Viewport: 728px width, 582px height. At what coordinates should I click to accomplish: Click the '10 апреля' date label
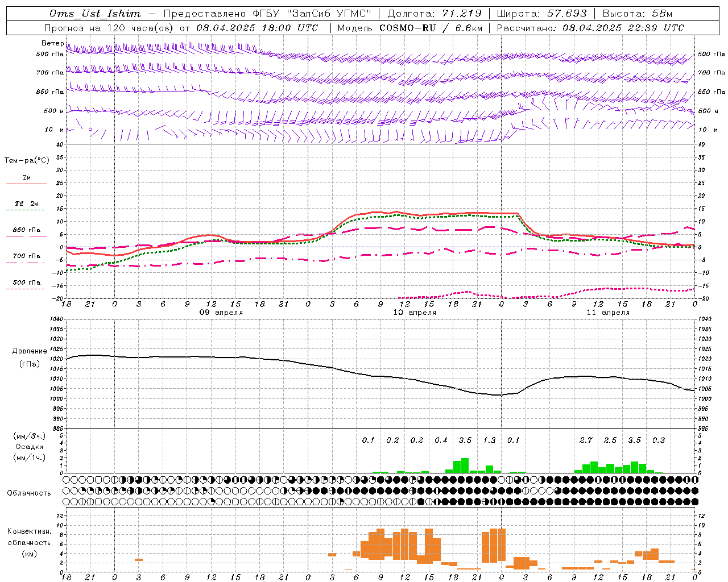point(415,313)
